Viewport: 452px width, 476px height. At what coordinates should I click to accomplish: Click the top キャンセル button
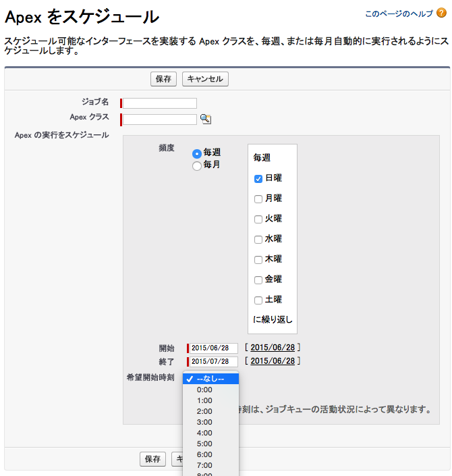205,79
